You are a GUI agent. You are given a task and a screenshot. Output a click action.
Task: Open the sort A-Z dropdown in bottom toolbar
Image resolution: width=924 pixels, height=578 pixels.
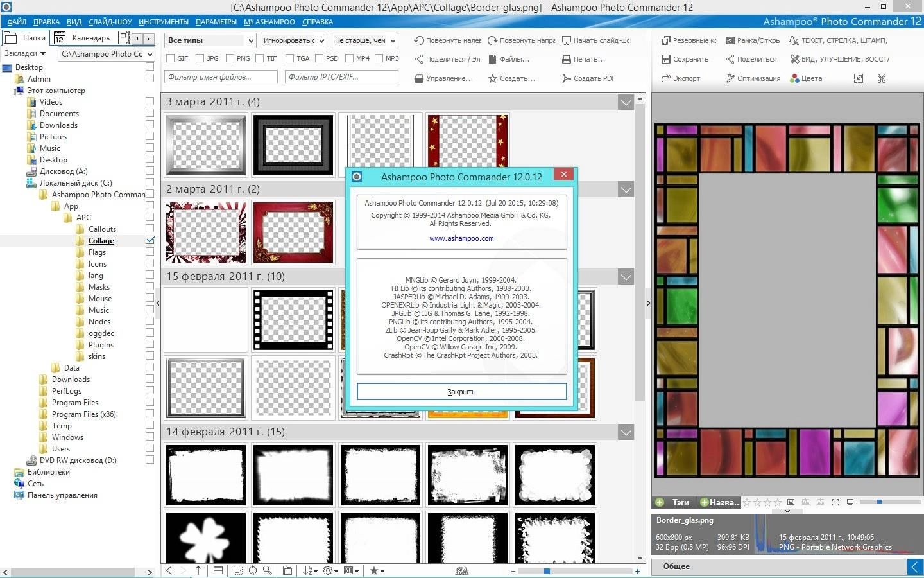311,570
